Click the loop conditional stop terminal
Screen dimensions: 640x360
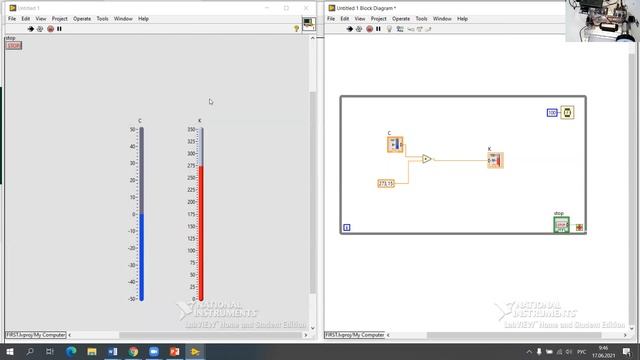(579, 227)
